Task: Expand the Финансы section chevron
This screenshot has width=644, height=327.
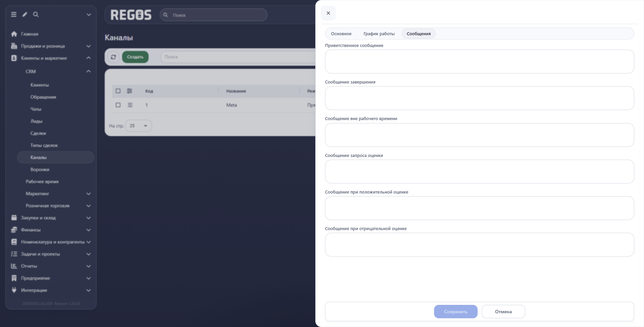Action: (x=89, y=230)
